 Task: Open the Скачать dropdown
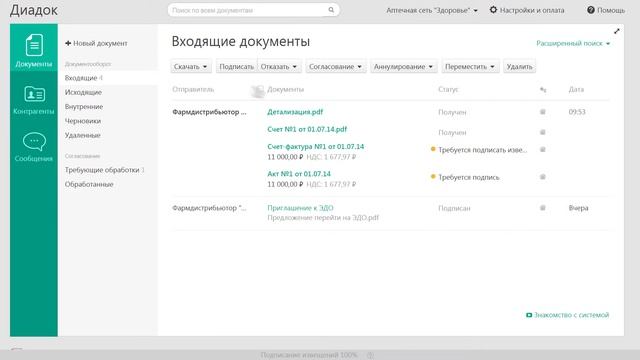191,67
